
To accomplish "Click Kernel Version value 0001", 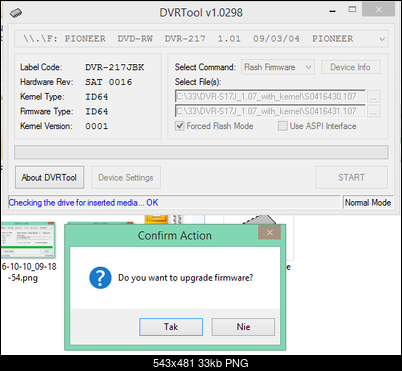I will pyautogui.click(x=97, y=126).
